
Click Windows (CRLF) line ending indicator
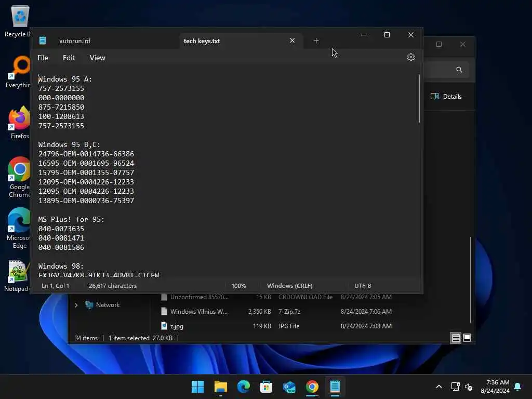289,286
